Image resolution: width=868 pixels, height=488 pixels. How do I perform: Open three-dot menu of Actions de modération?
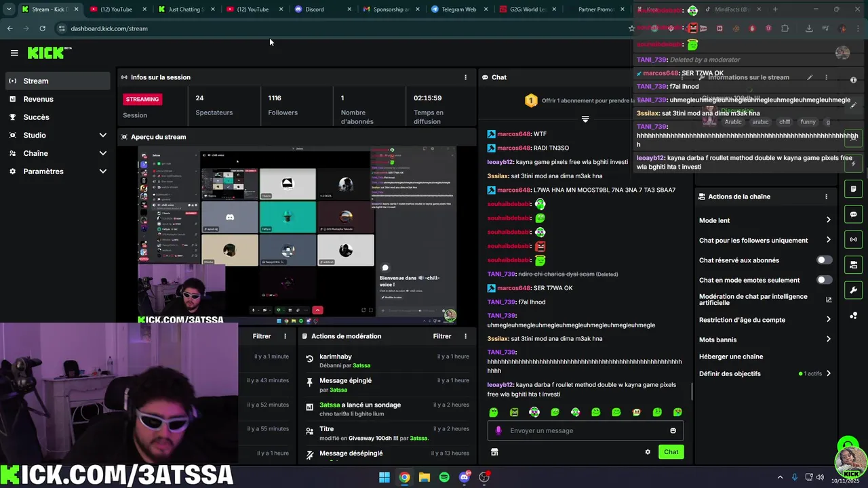coord(465,336)
